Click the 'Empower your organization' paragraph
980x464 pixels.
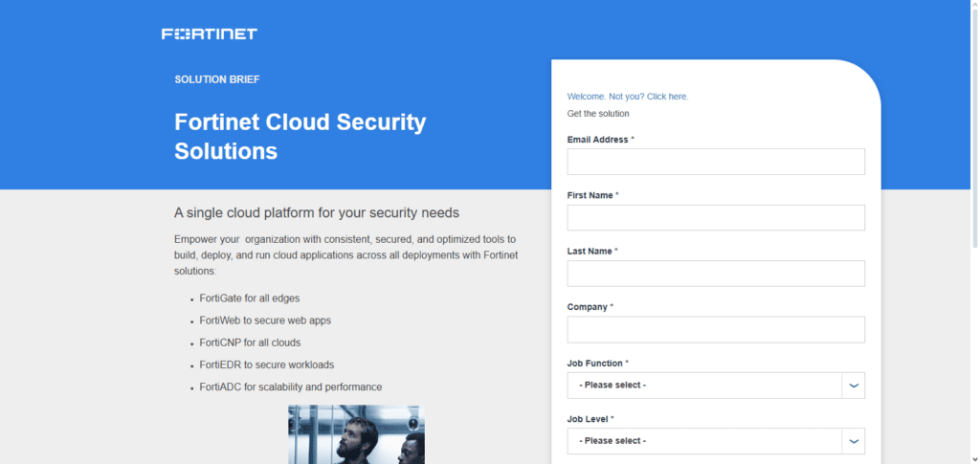(x=346, y=254)
